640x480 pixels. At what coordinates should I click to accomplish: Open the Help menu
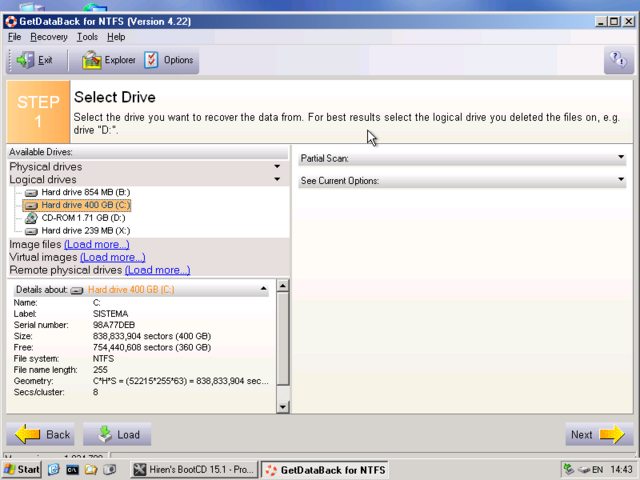[116, 37]
